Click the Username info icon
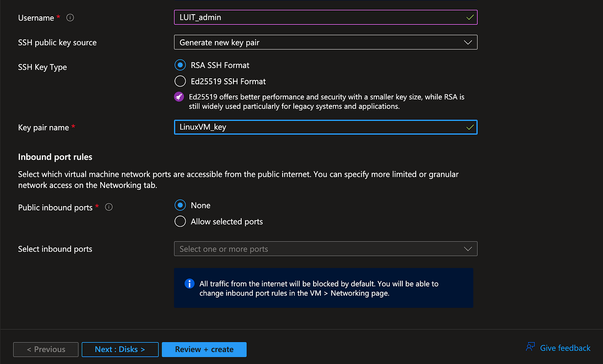Image resolution: width=603 pixels, height=364 pixels. 70,18
